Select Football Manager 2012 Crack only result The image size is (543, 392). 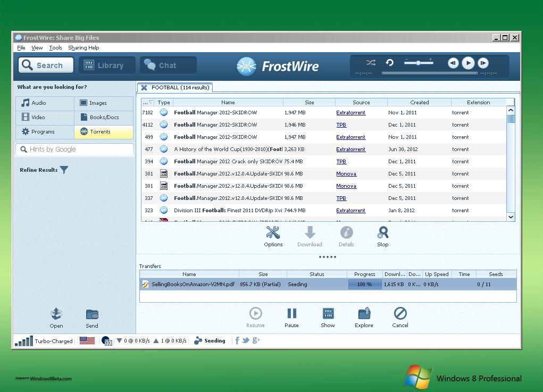coord(323,161)
